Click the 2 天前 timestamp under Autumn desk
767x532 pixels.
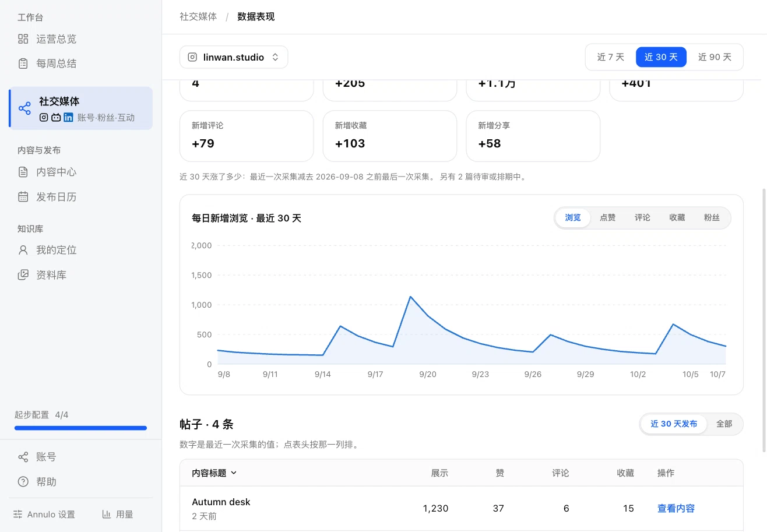(x=204, y=516)
